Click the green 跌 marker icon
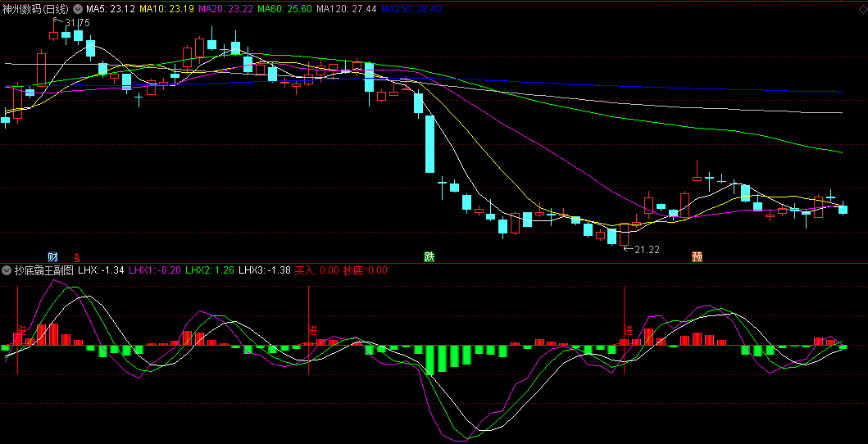The height and width of the screenshot is (444, 868). pos(429,256)
